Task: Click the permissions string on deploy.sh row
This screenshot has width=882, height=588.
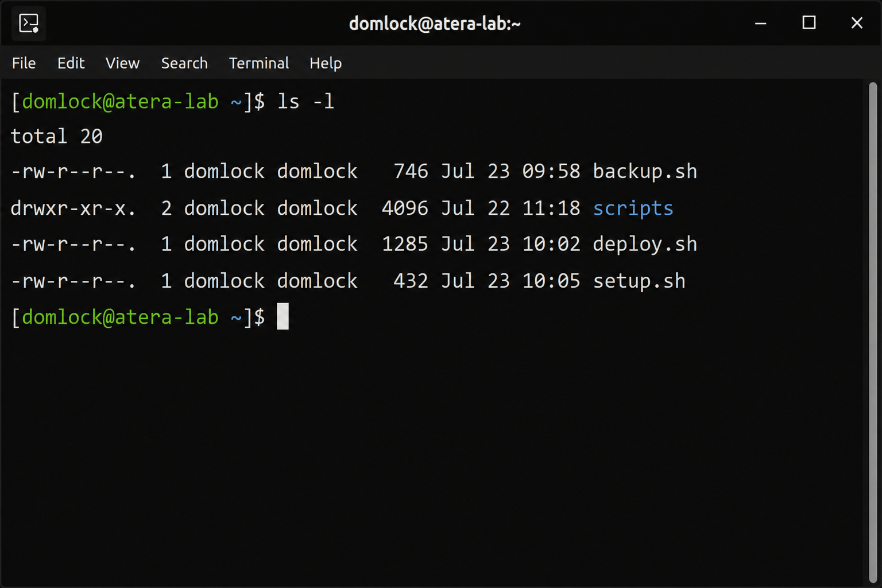Action: (73, 245)
